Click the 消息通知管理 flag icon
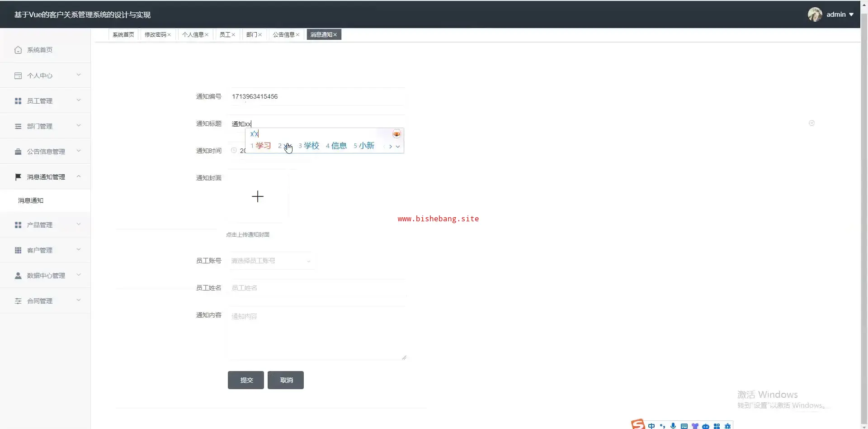 click(x=18, y=177)
